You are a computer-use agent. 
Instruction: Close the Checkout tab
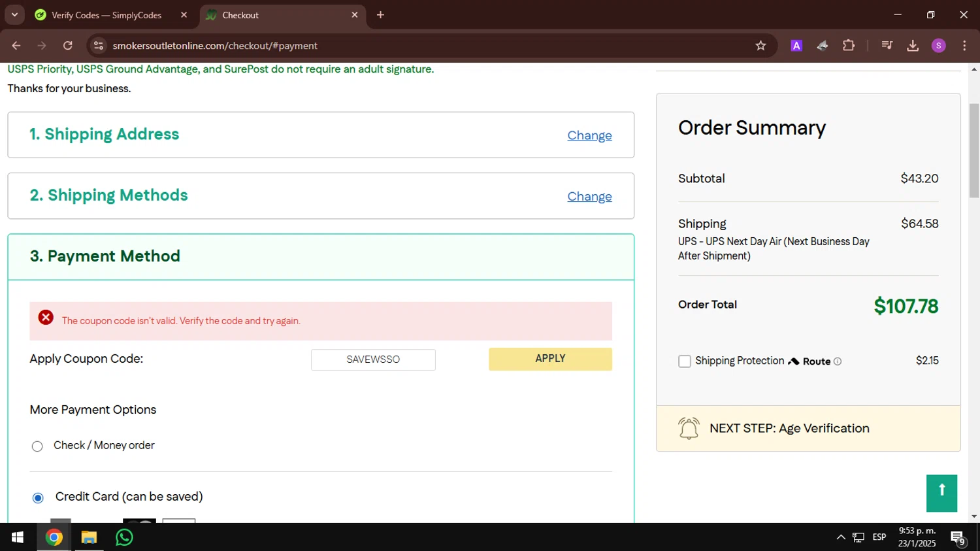click(355, 15)
